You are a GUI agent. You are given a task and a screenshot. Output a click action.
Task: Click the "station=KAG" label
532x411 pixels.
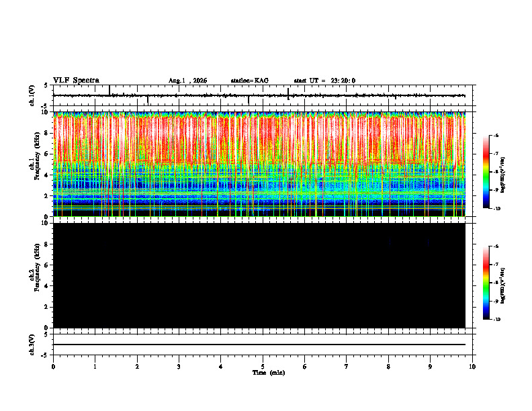pyautogui.click(x=249, y=81)
